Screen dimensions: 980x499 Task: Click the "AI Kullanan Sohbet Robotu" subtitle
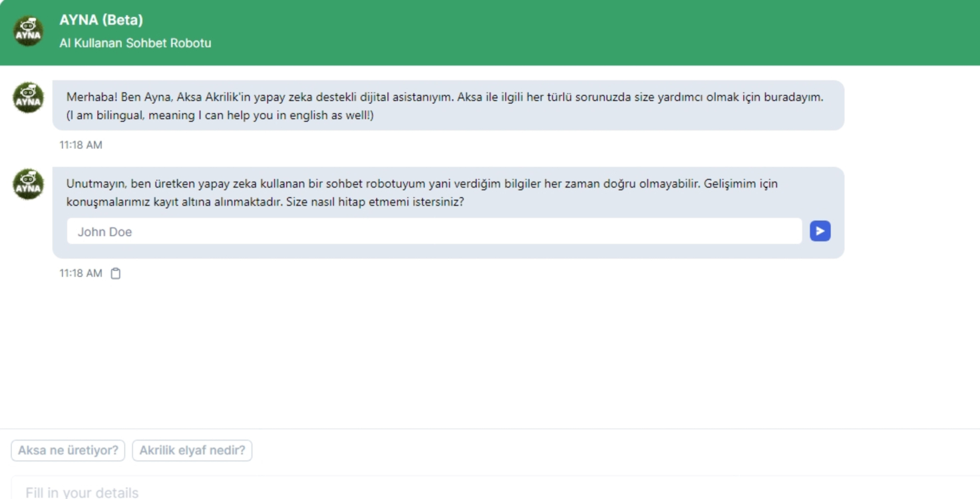coord(135,43)
